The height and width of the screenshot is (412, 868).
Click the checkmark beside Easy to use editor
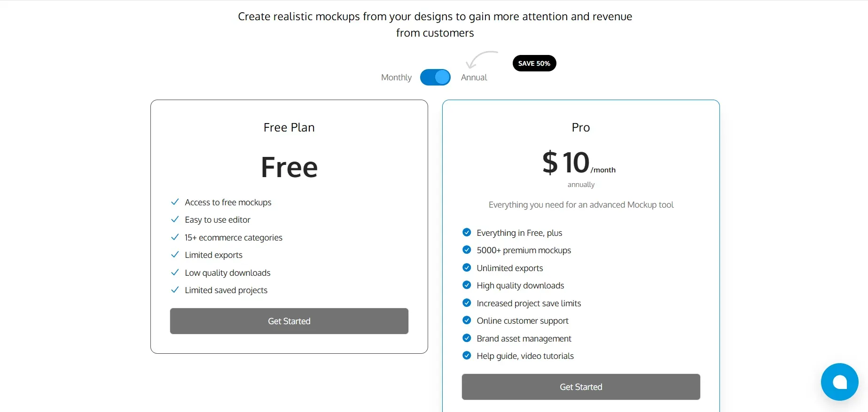pos(175,219)
